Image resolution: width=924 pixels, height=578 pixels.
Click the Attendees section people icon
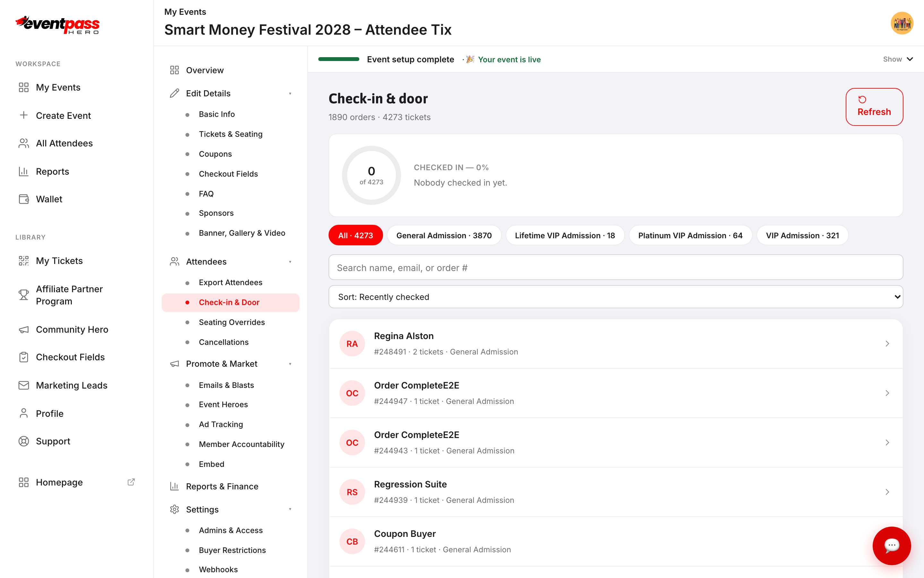click(175, 261)
